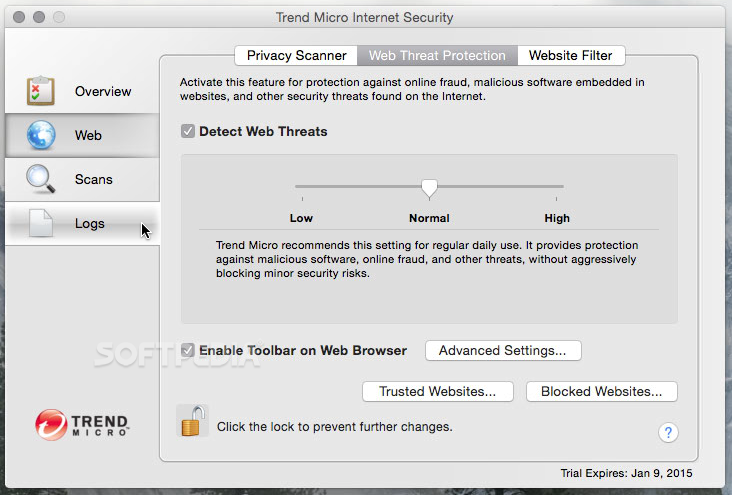The image size is (732, 495).
Task: Click the protection level slider thumb
Action: pos(429,189)
